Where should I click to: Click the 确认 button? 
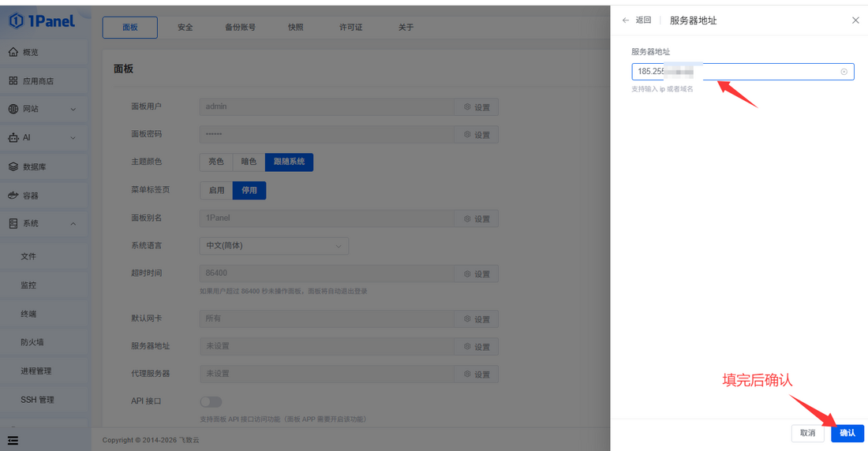(847, 433)
